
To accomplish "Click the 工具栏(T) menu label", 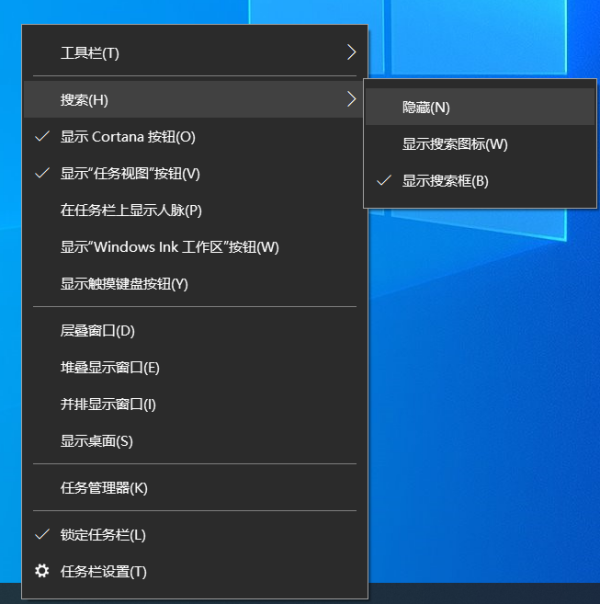I will point(90,53).
